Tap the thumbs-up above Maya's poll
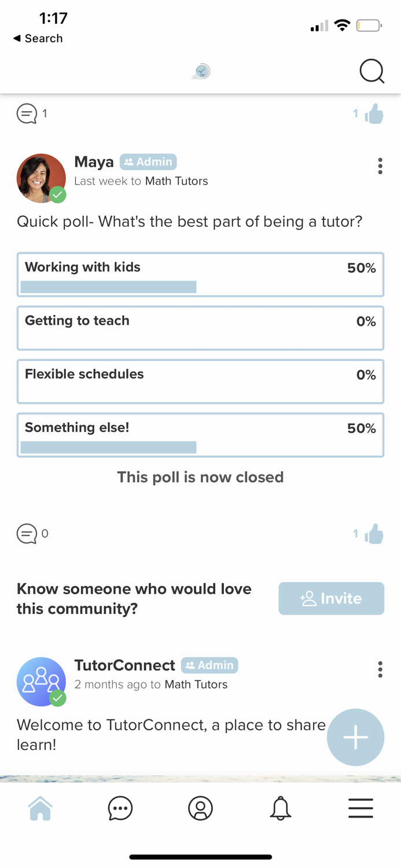401x868 pixels. [373, 113]
